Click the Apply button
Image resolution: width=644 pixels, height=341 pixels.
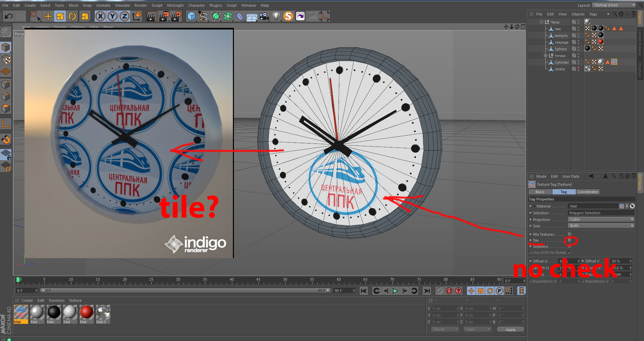pos(510,330)
